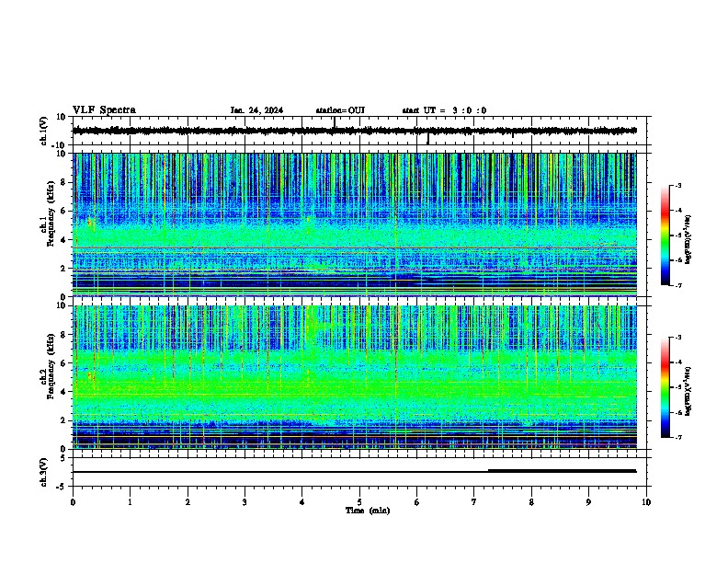
Task: Click the "10" tick on the Time axis
Action: (x=646, y=502)
